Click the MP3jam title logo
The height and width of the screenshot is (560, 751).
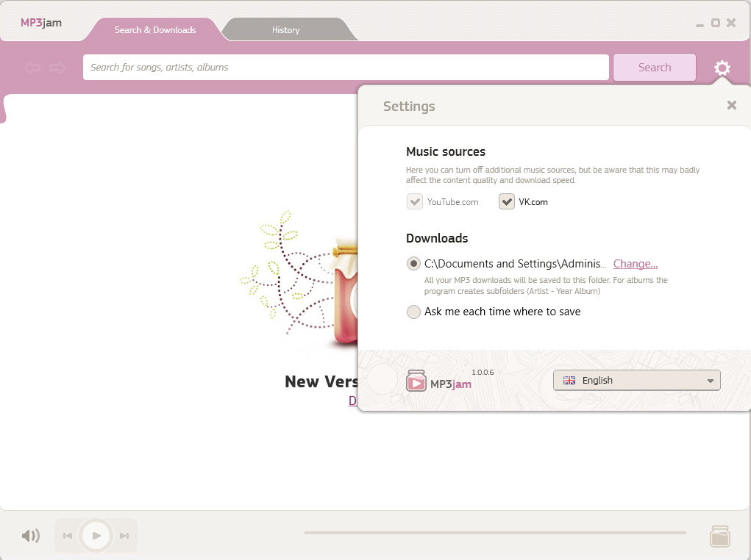[x=41, y=23]
